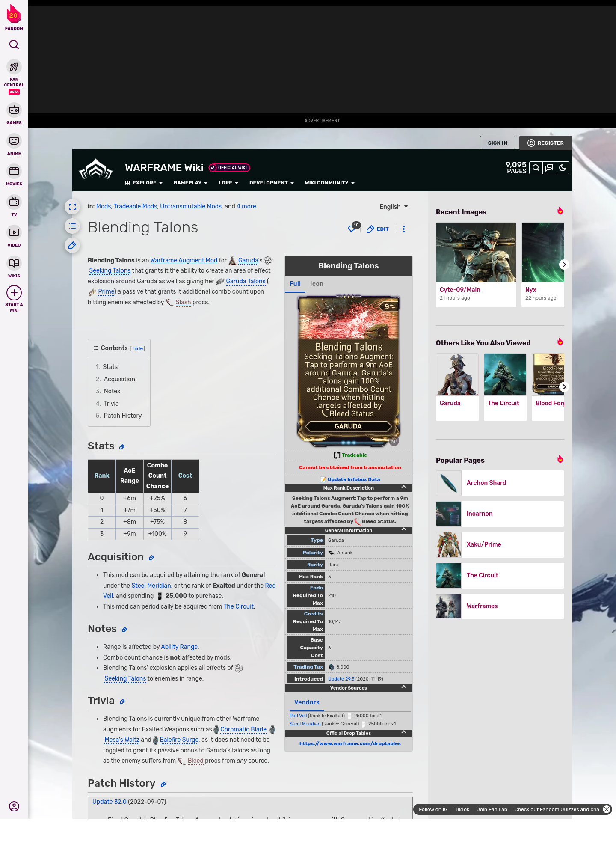Open the Incarnon popular page
The width and height of the screenshot is (616, 856).
[x=500, y=514]
